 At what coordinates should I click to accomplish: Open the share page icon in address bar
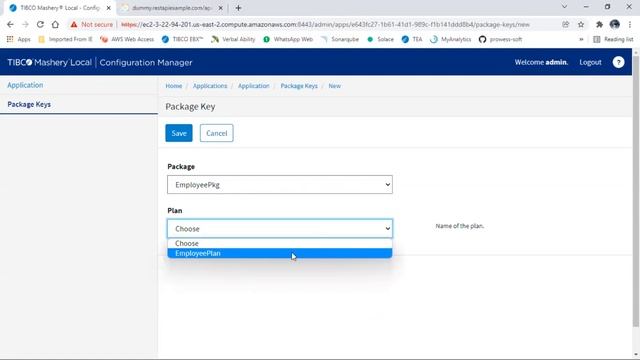[x=566, y=24]
